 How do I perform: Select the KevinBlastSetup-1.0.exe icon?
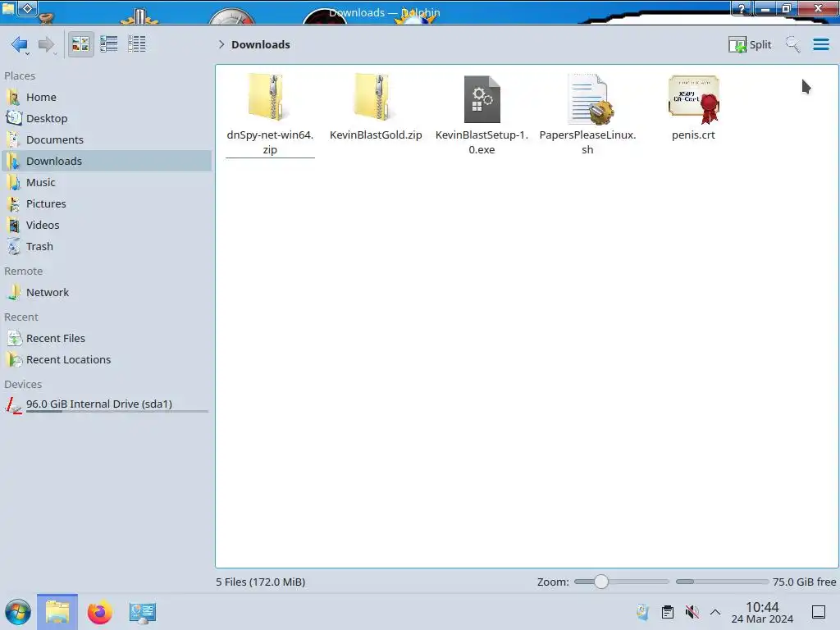(x=482, y=99)
